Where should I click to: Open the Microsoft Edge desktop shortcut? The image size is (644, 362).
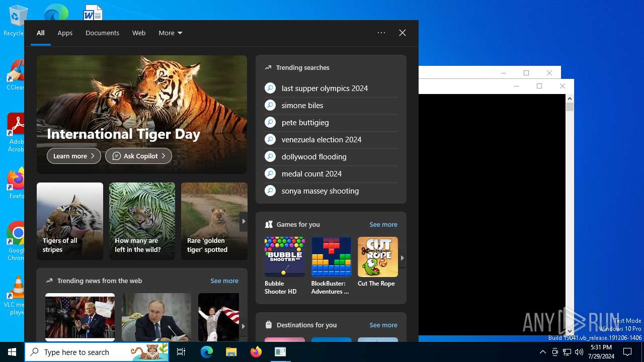pos(56,12)
